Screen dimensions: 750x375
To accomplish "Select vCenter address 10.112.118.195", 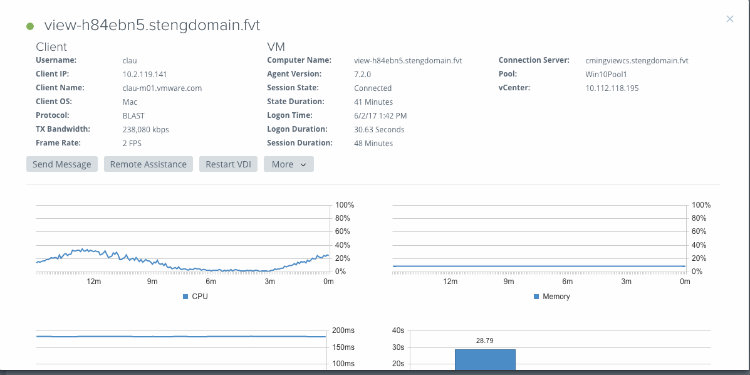I will [612, 88].
